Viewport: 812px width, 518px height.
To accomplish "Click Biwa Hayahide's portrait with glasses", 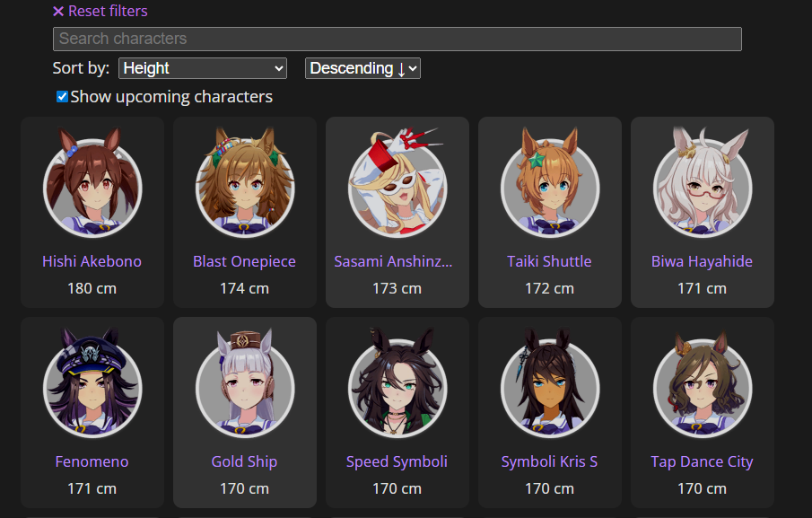I will (x=703, y=183).
